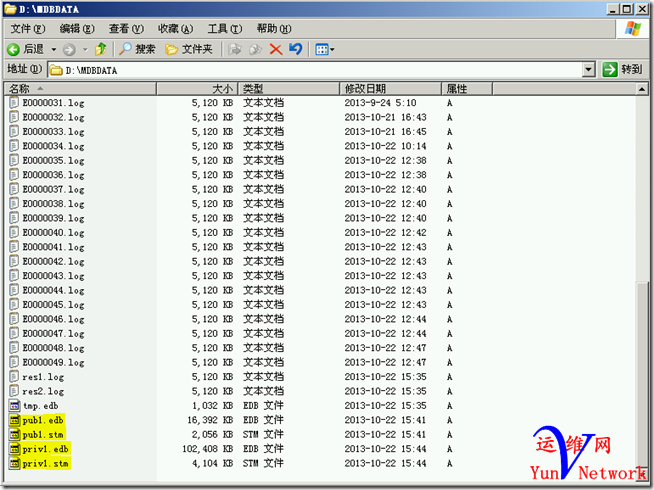654x490 pixels.
Task: Click the blue Undo arrow icon
Action: pyautogui.click(x=296, y=49)
